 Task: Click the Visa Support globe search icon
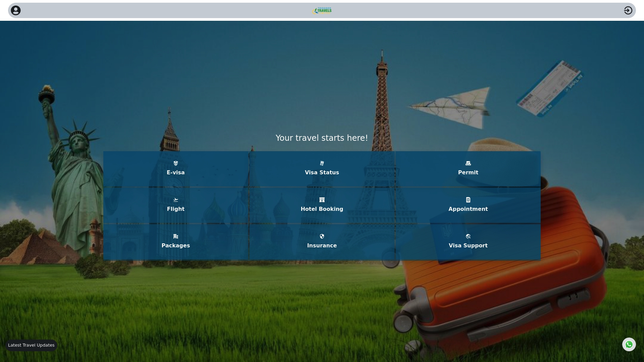[x=468, y=236]
